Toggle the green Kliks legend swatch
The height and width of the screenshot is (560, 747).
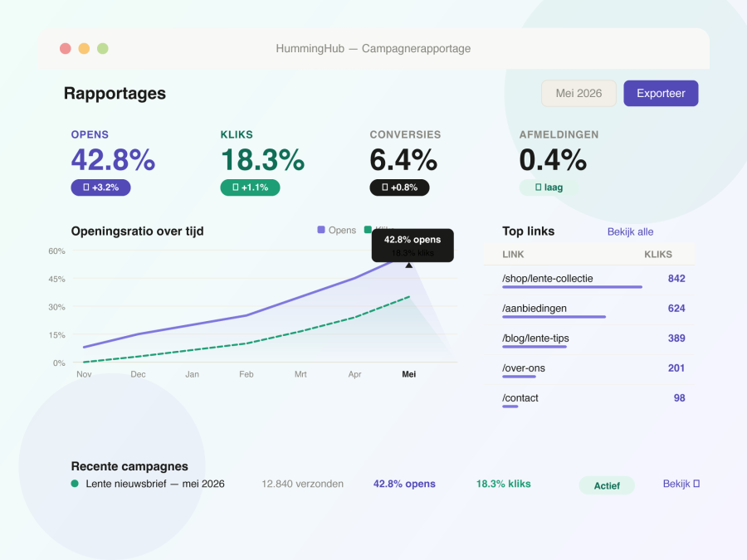368,230
